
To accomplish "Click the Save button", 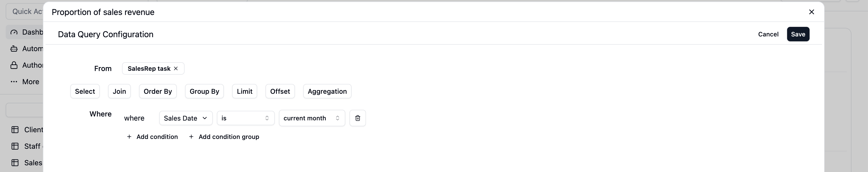I will pyautogui.click(x=798, y=34).
